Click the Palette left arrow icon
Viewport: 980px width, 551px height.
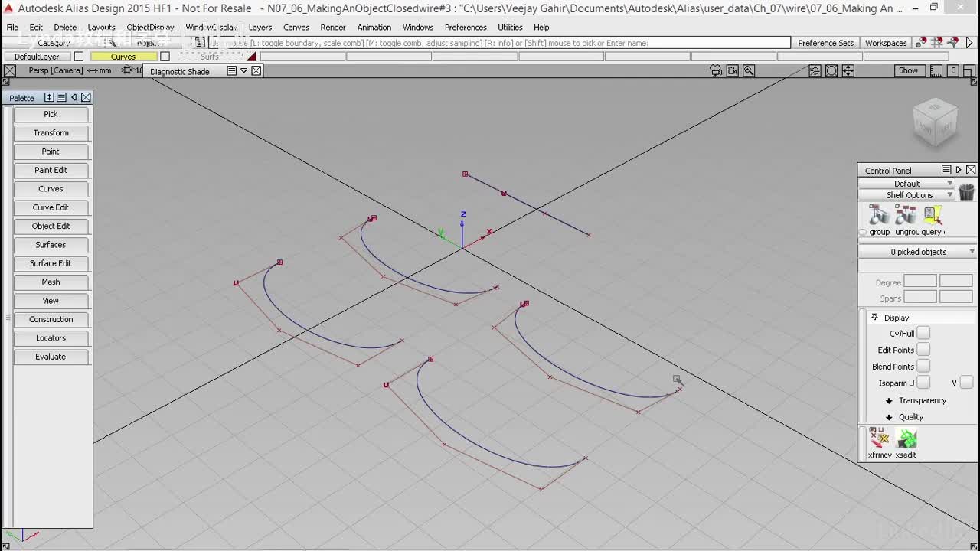point(73,97)
